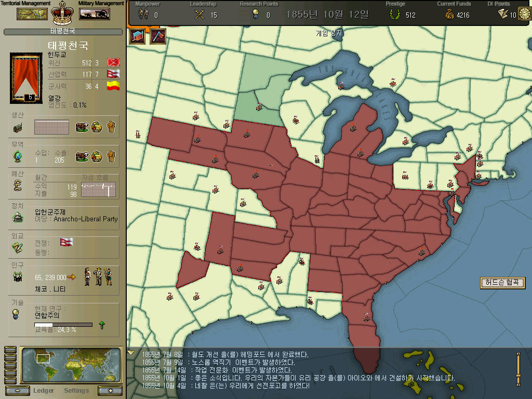
Task: Select the cattle icon in 무역 row
Action: 82,157
